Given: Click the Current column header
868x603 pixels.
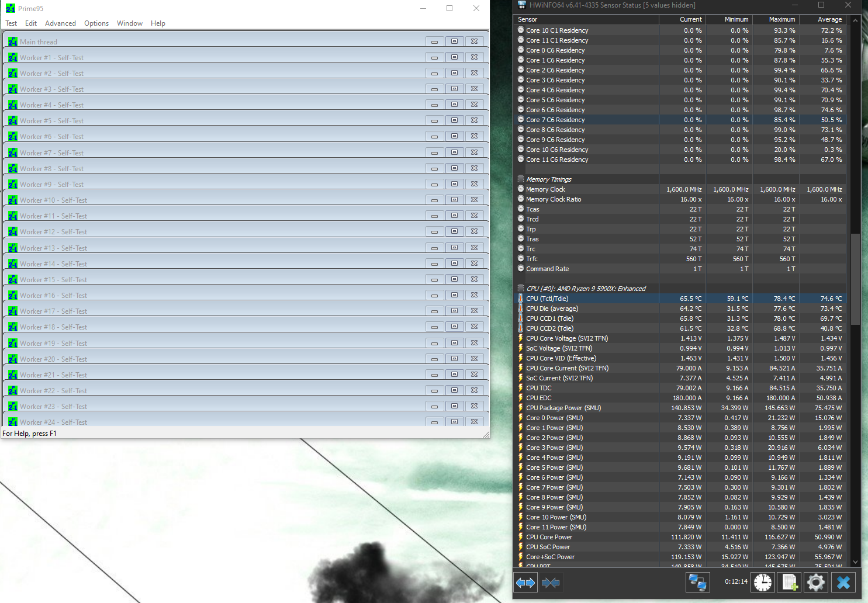Looking at the screenshot, I should click(x=682, y=19).
